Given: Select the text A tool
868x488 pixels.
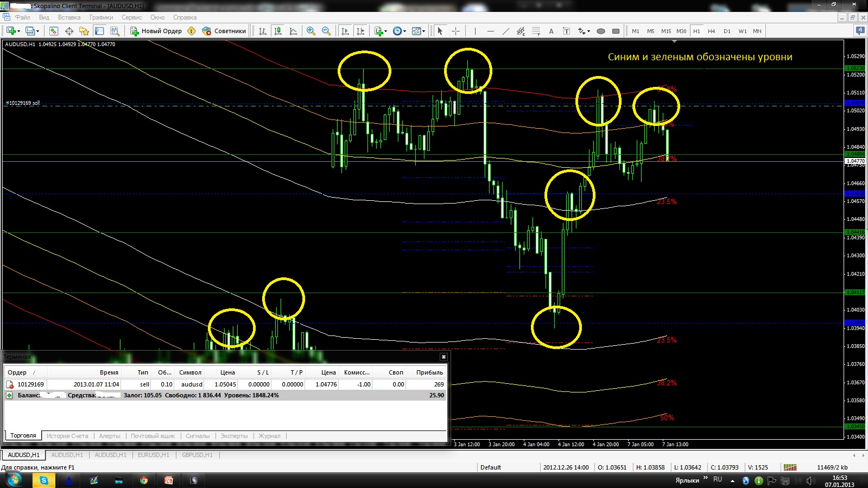Looking at the screenshot, I should [552, 31].
